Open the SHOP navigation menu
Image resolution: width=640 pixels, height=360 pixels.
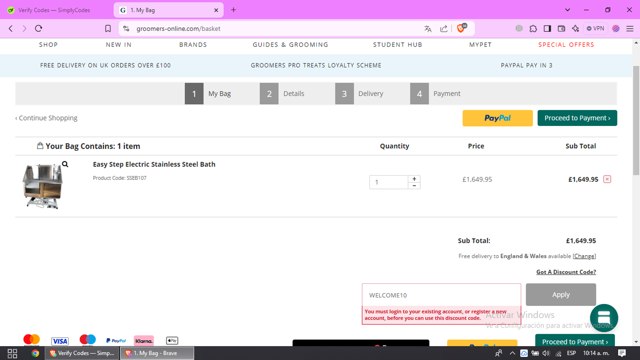tap(48, 44)
